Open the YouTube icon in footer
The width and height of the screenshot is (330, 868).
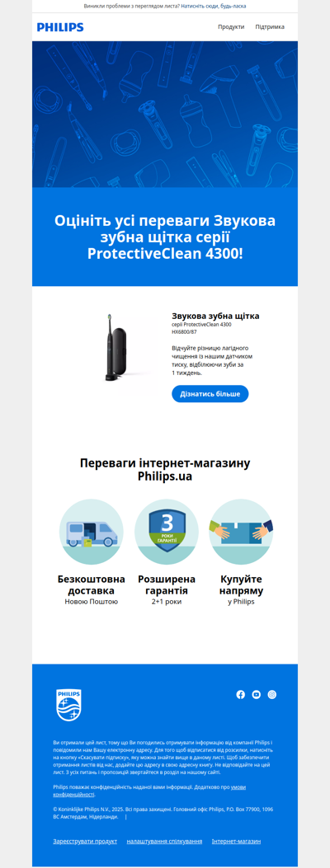tap(257, 694)
